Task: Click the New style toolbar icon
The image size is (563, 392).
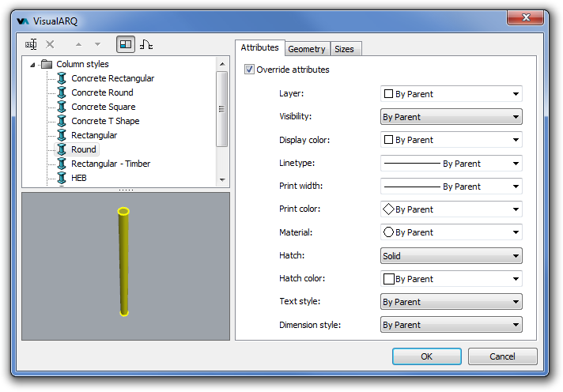Action: pyautogui.click(x=32, y=44)
